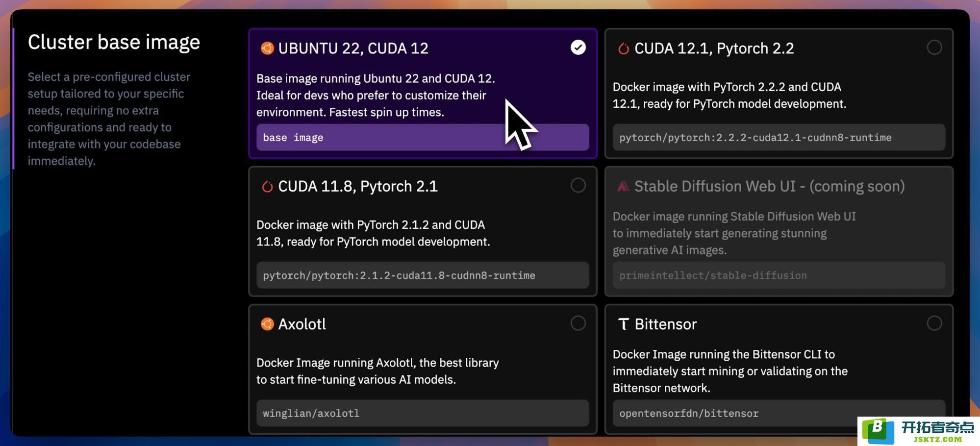
Task: Click the 'CUDA 12.1, Pytorch 2.2' card title
Action: pyautogui.click(x=714, y=49)
